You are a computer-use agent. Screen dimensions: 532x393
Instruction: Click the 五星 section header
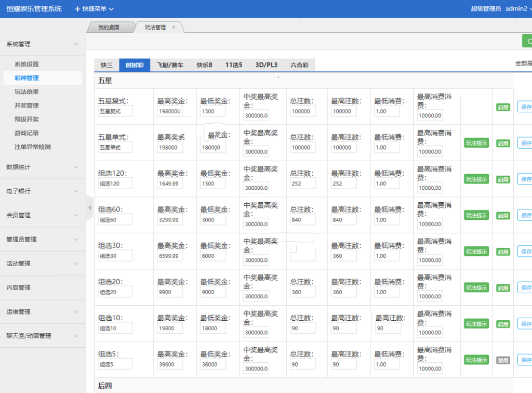pyautogui.click(x=105, y=81)
